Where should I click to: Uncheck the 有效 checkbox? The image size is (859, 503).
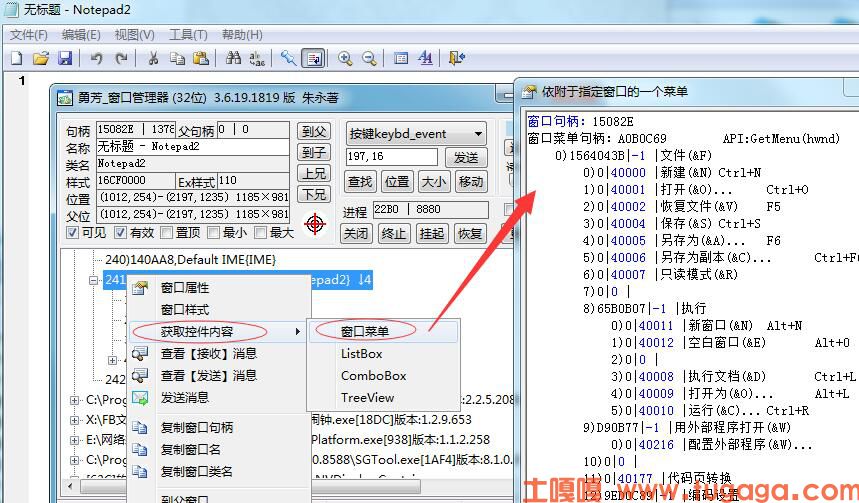coord(121,232)
